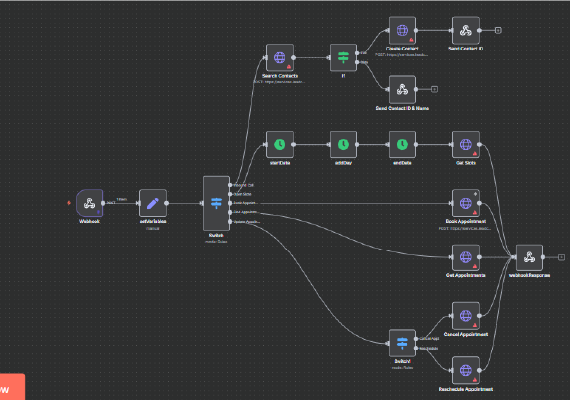Open the webhookResponse node
Viewport: 570px width, 400px height.
529,257
